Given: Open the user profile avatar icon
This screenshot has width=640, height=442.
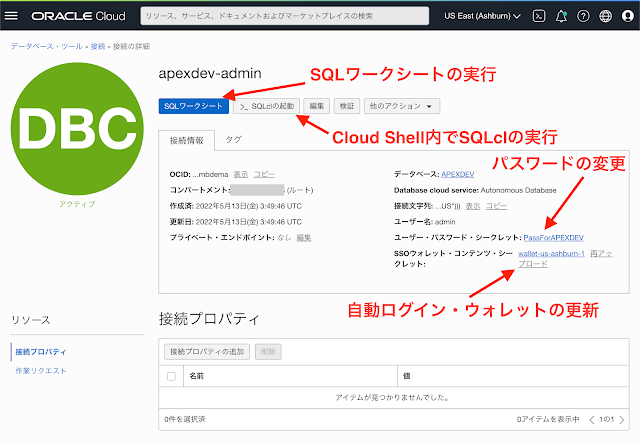Looking at the screenshot, I should (x=627, y=16).
